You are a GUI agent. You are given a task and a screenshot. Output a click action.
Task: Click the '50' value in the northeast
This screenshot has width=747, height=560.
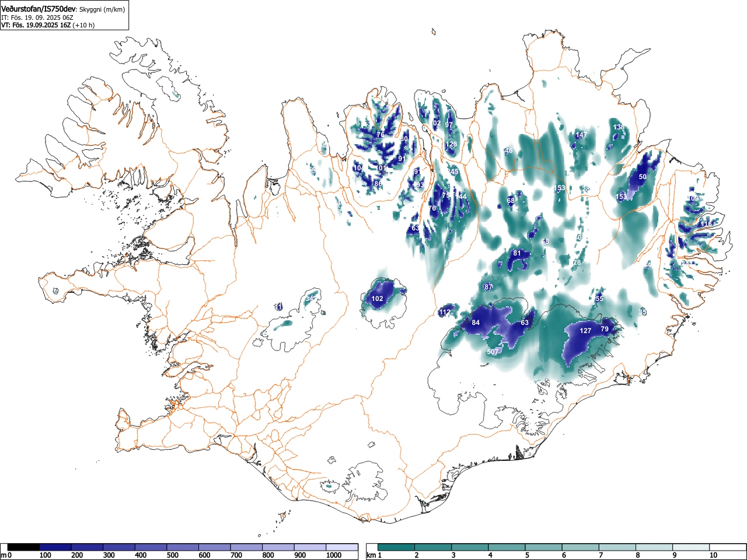(x=643, y=177)
